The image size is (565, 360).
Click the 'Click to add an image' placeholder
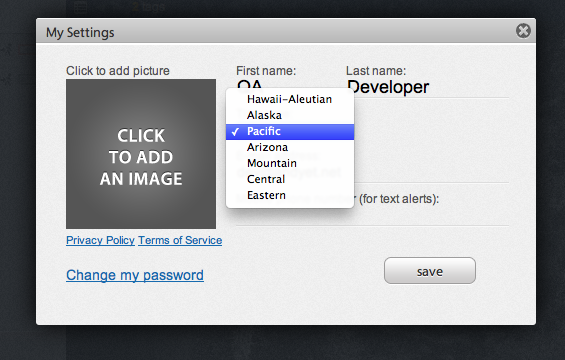tap(141, 154)
